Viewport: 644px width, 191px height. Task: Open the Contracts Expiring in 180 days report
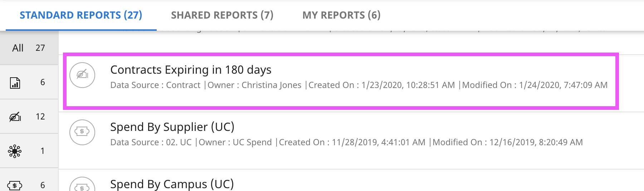(x=191, y=70)
